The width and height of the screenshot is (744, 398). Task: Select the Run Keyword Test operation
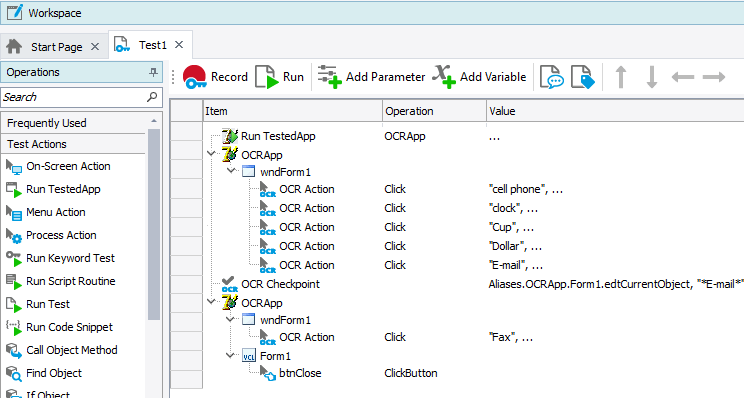click(61, 258)
